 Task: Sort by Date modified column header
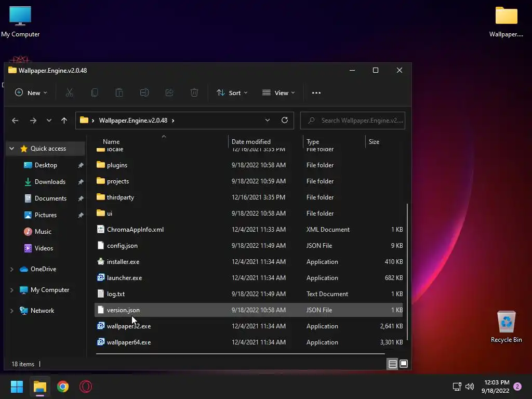point(251,142)
